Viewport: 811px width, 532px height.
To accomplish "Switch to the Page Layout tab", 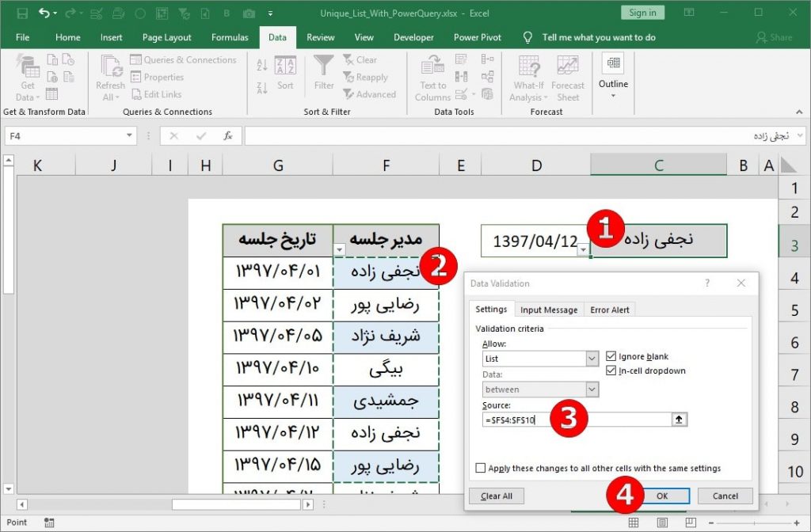I will 166,37.
